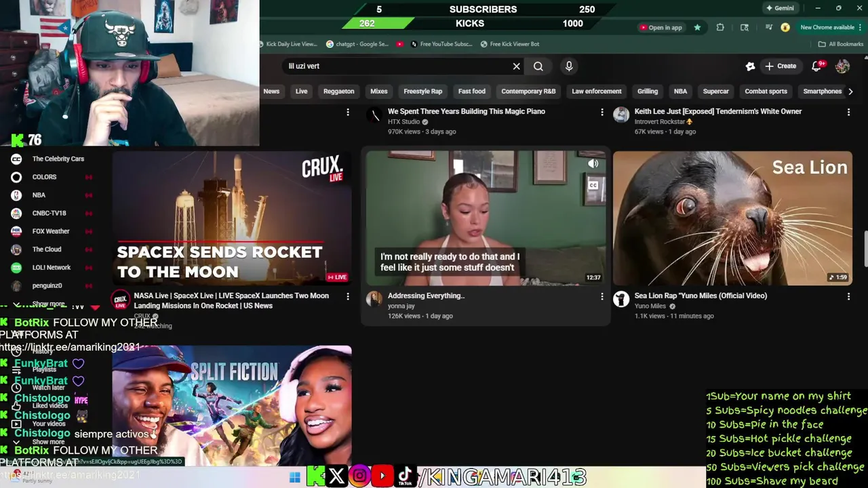Image resolution: width=868 pixels, height=488 pixels.
Task: Show next topic chips with arrow
Action: pos(850,91)
